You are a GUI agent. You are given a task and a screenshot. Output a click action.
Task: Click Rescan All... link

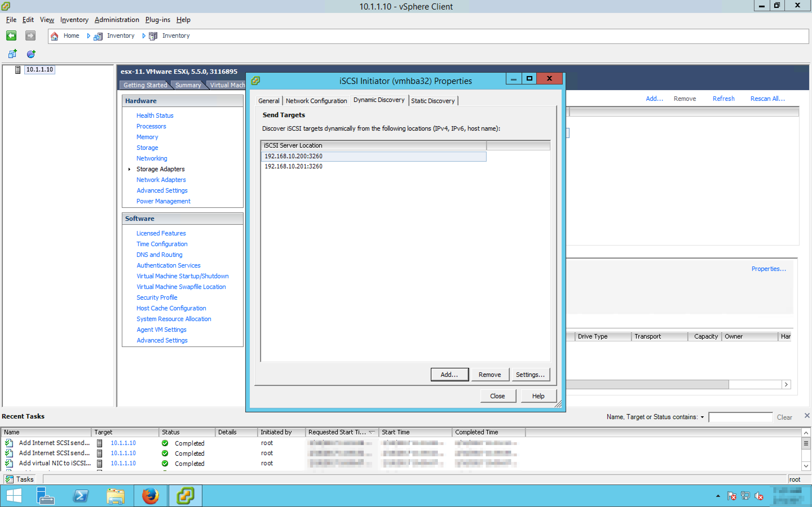tap(767, 99)
